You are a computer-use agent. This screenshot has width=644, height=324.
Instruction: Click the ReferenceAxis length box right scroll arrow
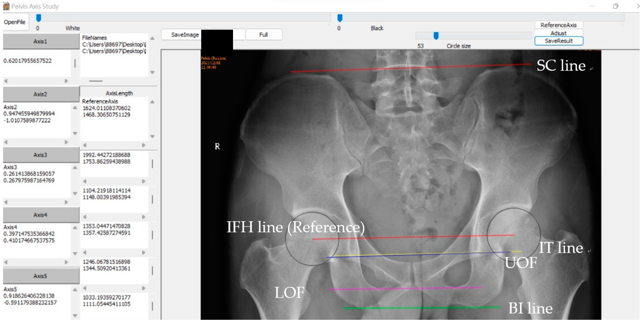click(x=144, y=145)
